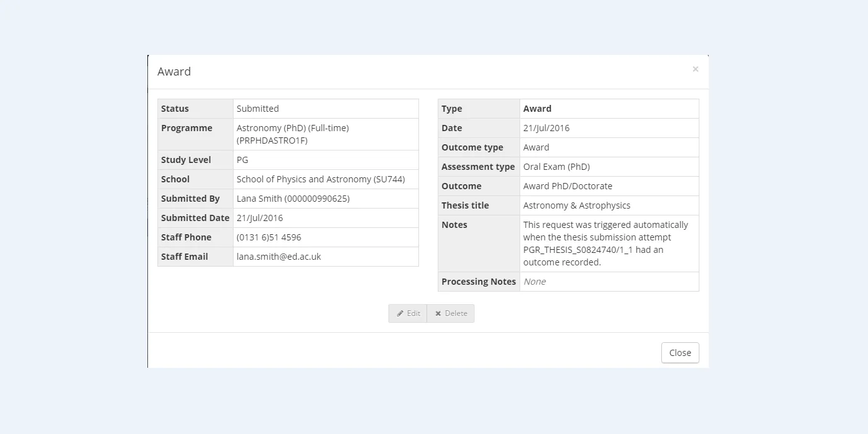Click the Status value Submitted
This screenshot has width=868, height=434.
(x=257, y=109)
